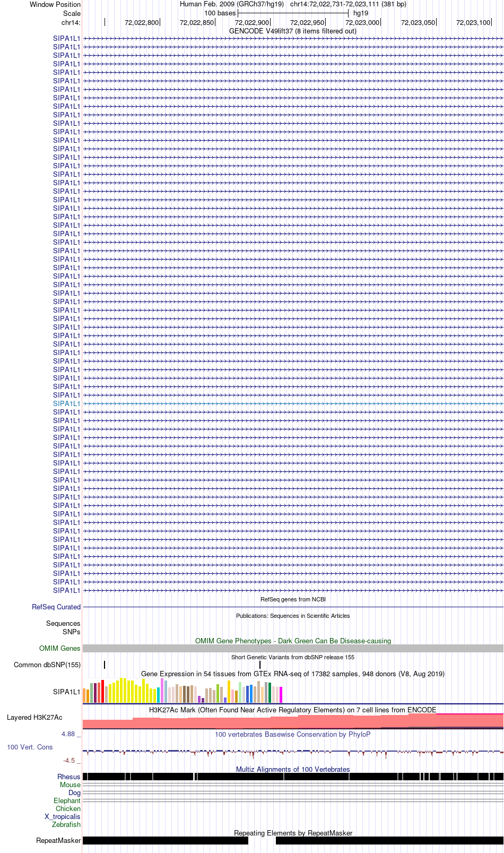The width and height of the screenshot is (504, 853).
Task: Click the RepeatMasker track label
Action: pos(58,840)
